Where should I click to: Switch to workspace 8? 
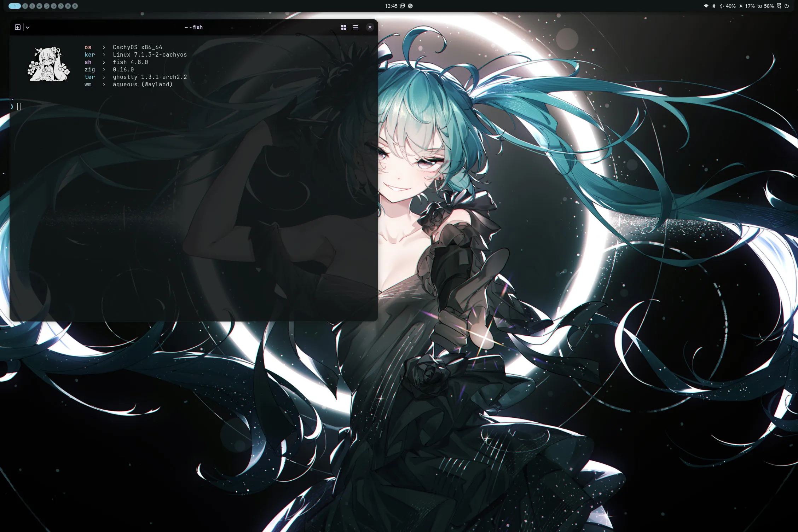[68, 6]
